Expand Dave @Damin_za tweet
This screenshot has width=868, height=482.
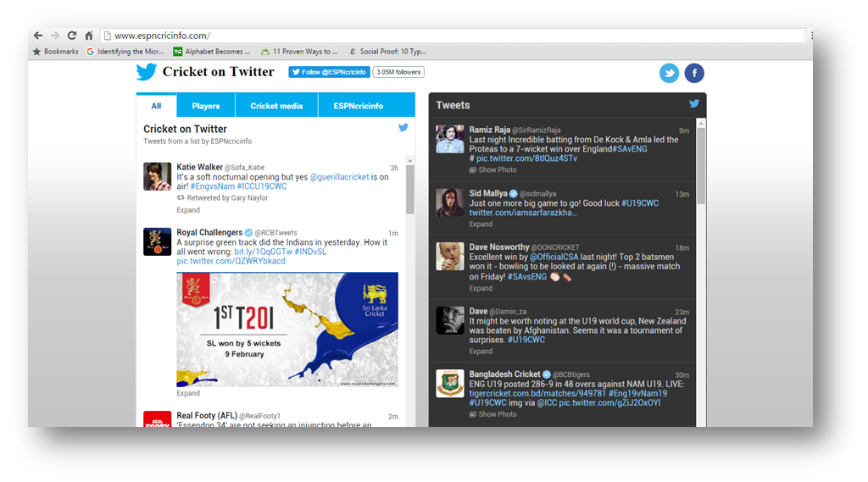pos(481,352)
